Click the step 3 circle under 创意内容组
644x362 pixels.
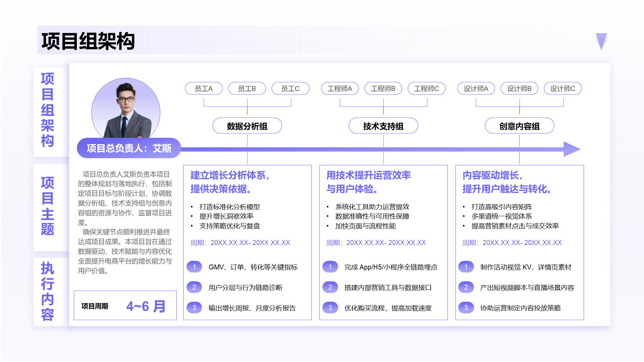point(466,308)
